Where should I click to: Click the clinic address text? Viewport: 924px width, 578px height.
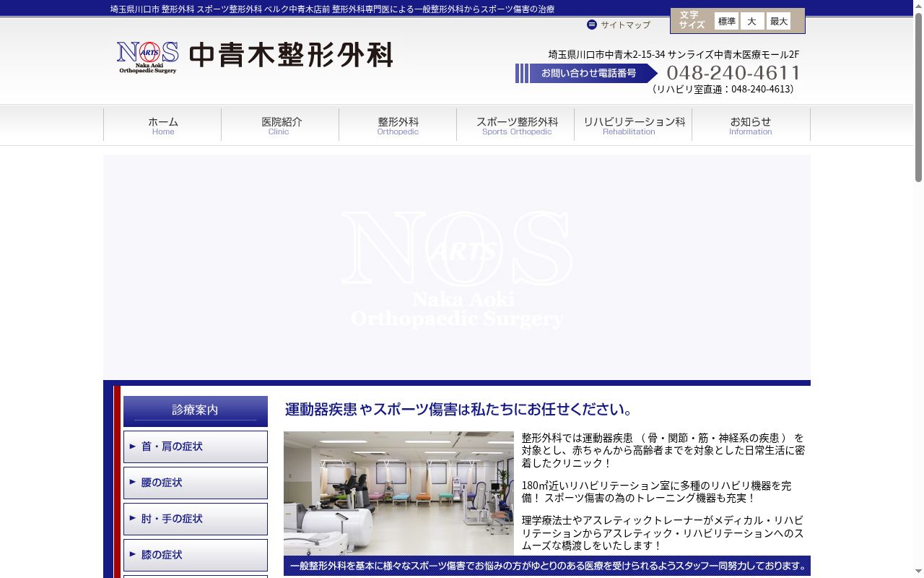(674, 54)
